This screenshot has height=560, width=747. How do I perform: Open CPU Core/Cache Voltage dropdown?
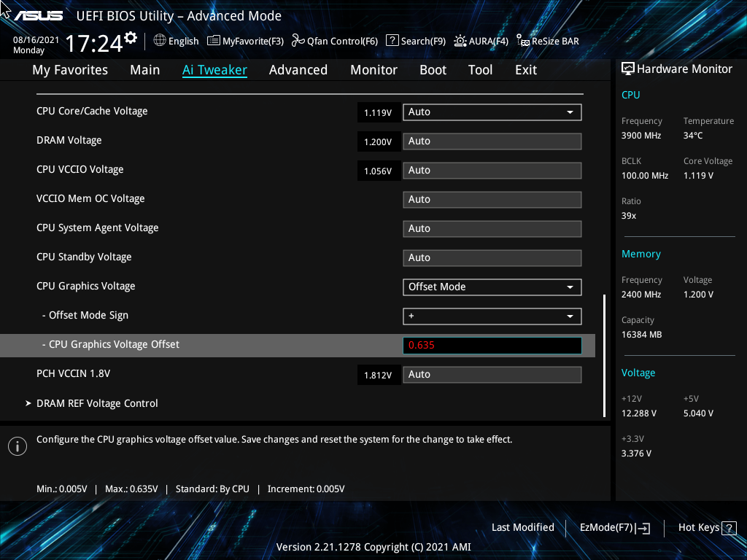point(492,112)
